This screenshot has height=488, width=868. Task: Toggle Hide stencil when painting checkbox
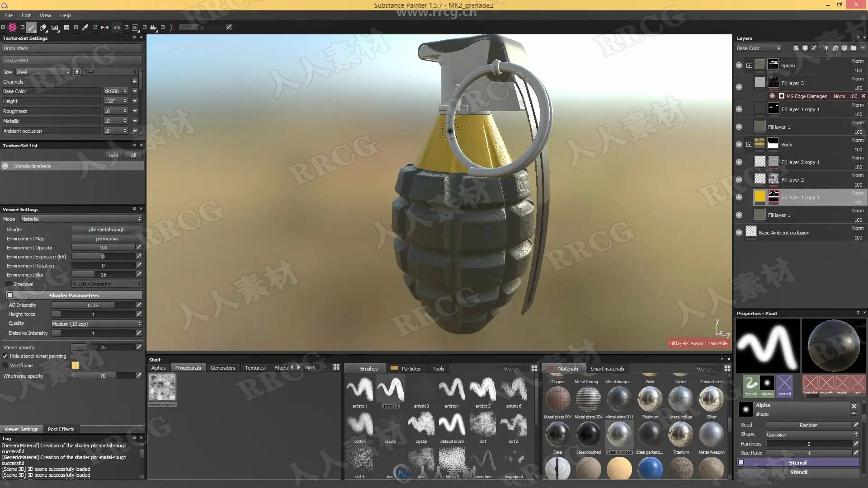(x=5, y=356)
